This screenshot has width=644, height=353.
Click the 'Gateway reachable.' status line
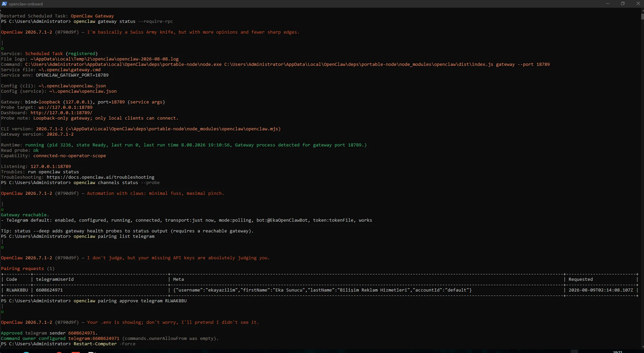25,215
